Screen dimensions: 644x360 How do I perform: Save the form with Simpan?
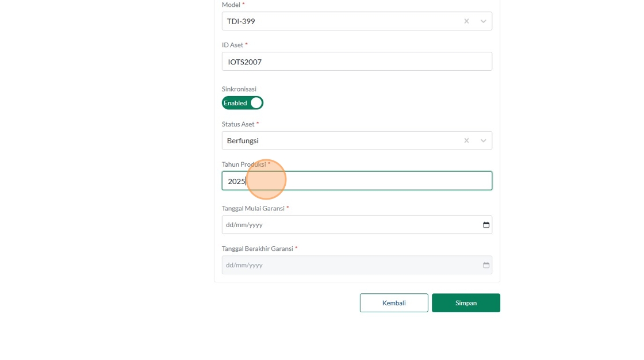(466, 303)
